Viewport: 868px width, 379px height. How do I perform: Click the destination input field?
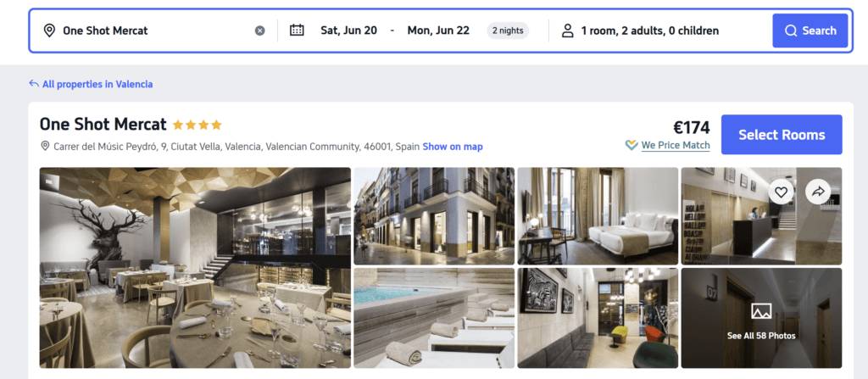point(153,31)
